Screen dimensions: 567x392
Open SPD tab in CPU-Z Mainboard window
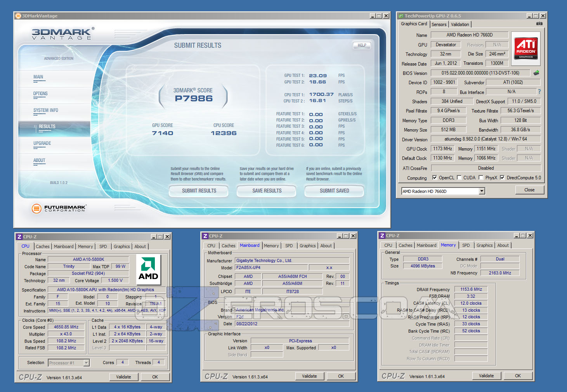point(289,246)
